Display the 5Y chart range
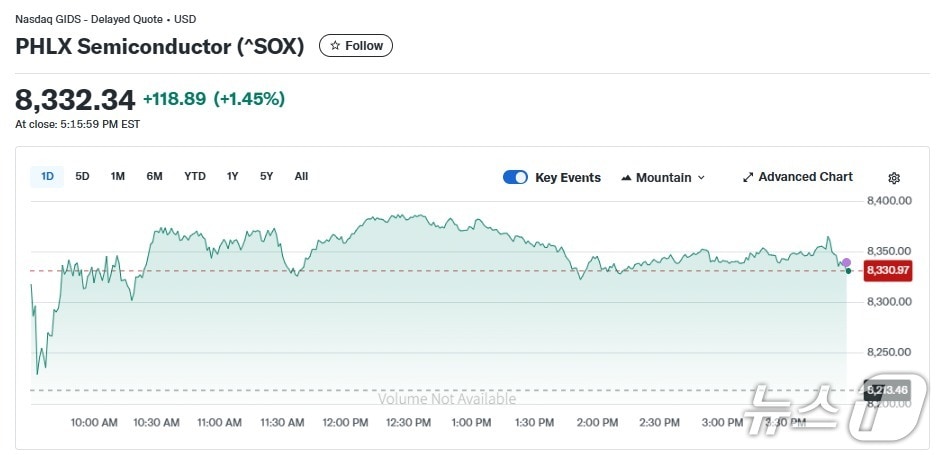Viewport: 941px width, 455px height. coord(266,177)
